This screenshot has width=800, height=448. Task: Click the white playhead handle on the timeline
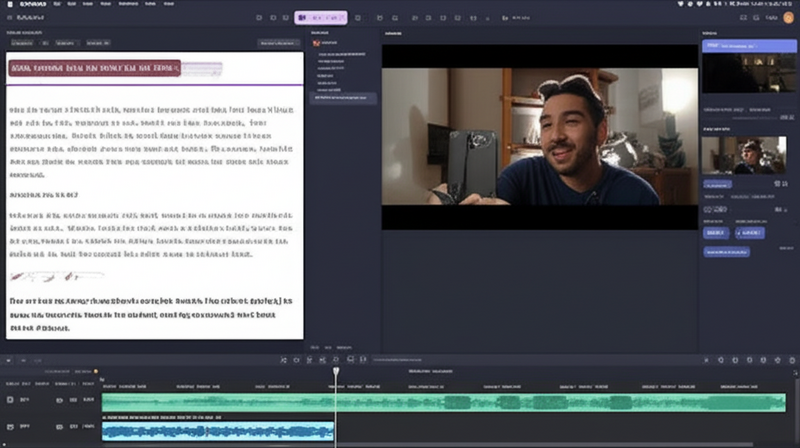[x=336, y=371]
